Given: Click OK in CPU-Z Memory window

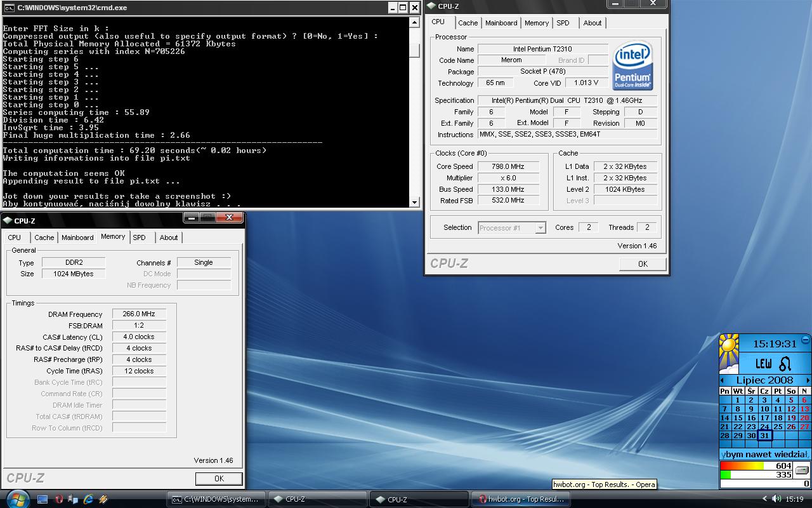Looking at the screenshot, I should pyautogui.click(x=219, y=479).
